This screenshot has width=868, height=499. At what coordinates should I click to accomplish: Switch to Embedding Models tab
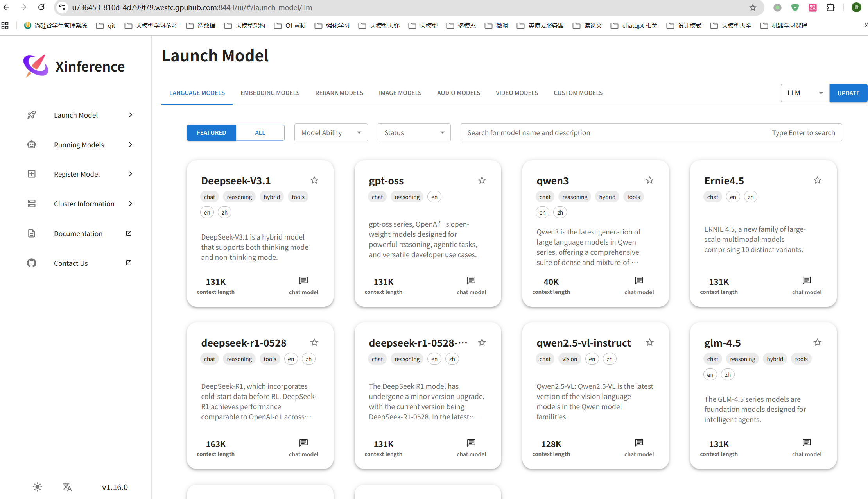pos(270,93)
